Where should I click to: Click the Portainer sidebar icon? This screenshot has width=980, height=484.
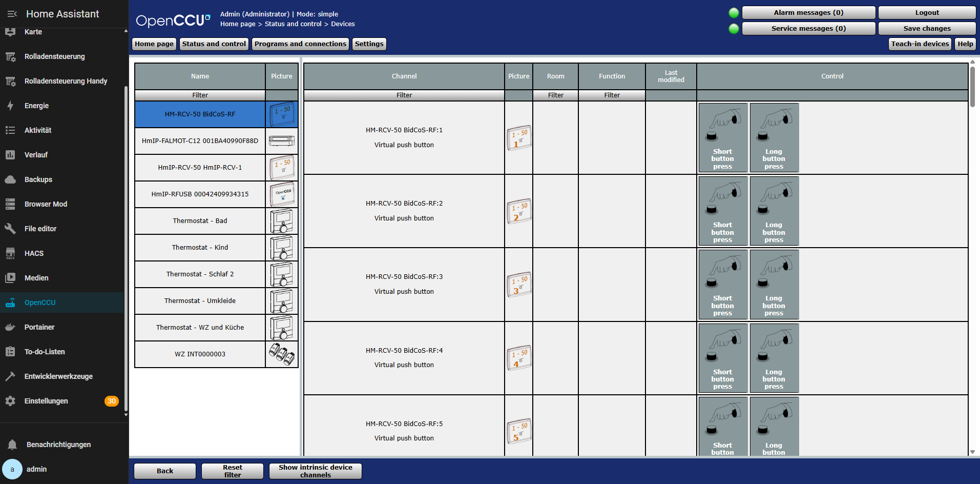[10, 327]
